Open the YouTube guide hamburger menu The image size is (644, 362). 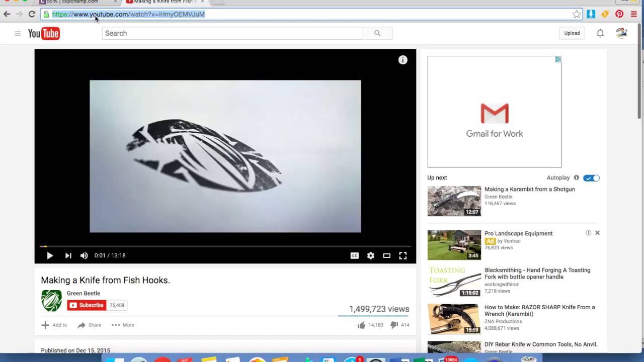coord(18,33)
